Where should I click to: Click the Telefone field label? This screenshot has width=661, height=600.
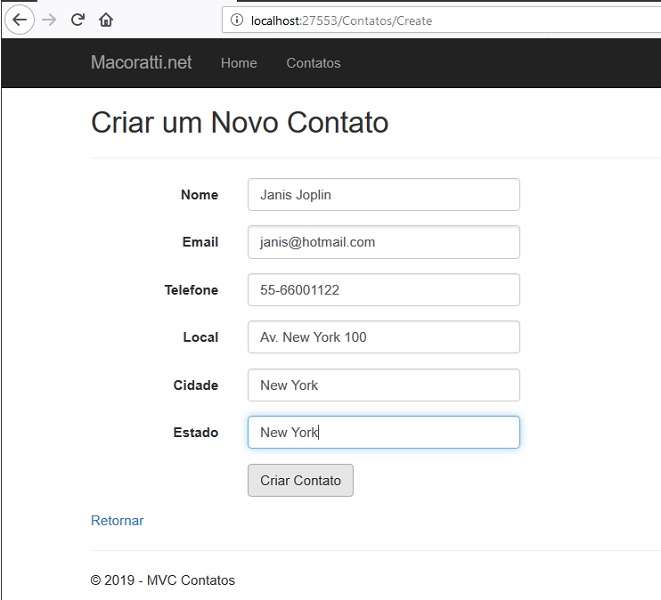point(191,290)
